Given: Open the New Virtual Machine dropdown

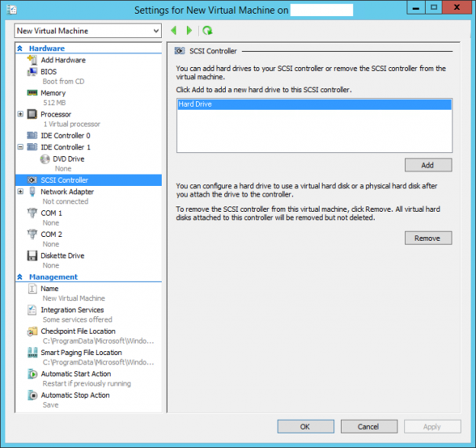Looking at the screenshot, I should 88,30.
